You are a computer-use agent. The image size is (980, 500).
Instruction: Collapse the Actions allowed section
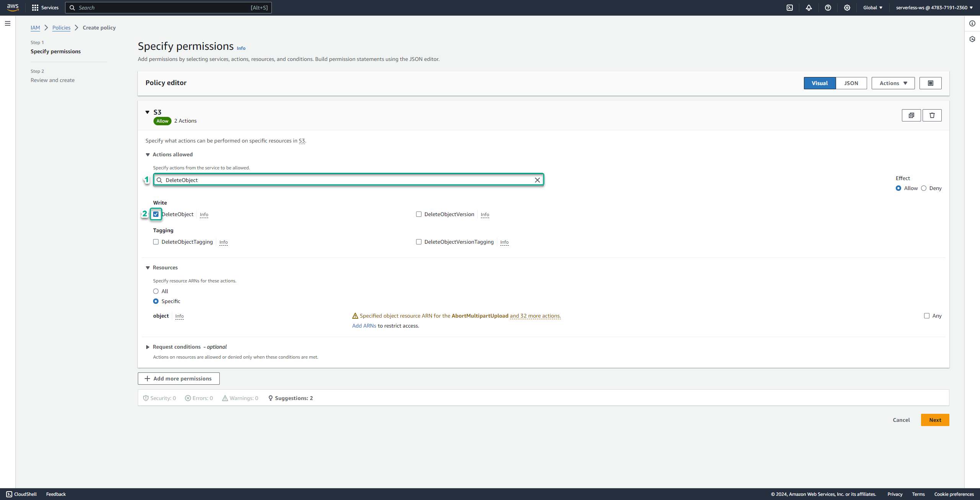[148, 155]
